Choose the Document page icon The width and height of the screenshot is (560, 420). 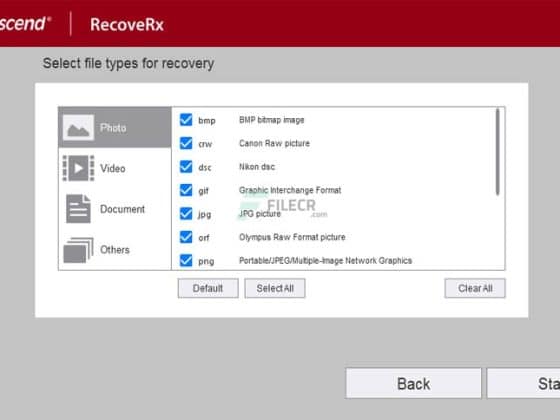(78, 209)
